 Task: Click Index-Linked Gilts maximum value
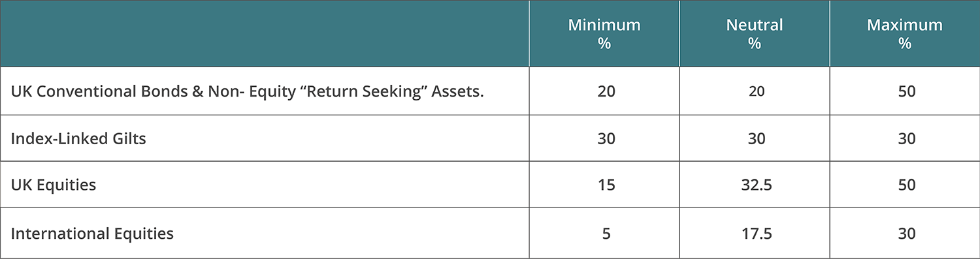906,138
